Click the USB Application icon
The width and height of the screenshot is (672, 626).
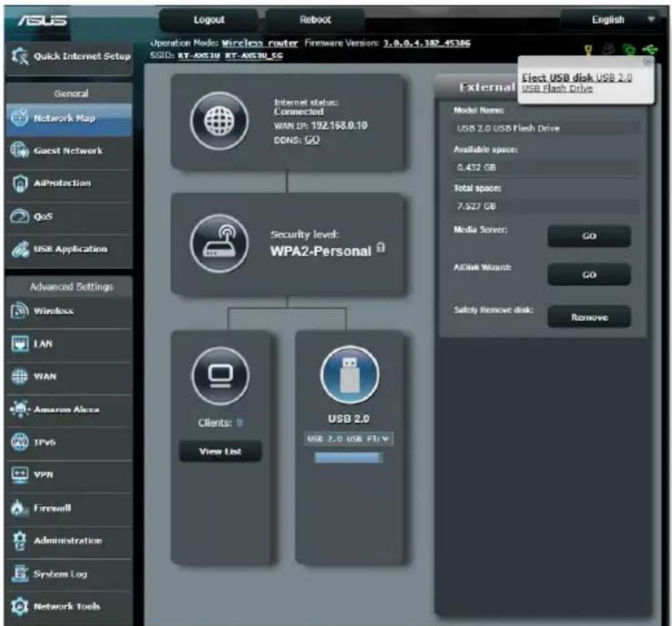pos(20,249)
